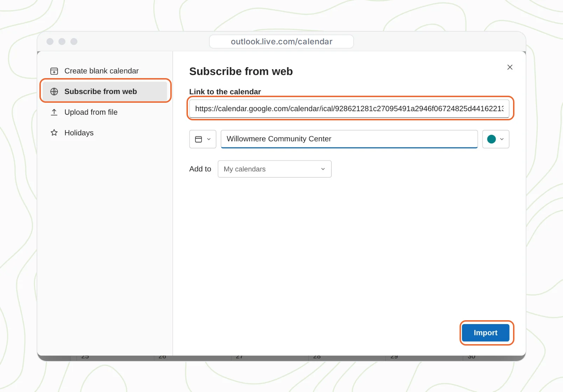The width and height of the screenshot is (563, 392).
Task: Click the globe icon for Subscribe from web
Action: coord(54,91)
